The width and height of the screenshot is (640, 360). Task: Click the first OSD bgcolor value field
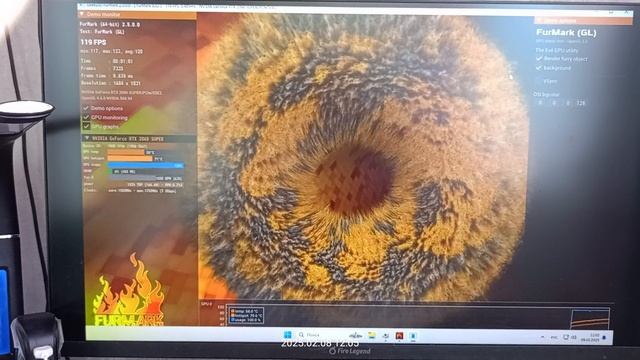point(540,103)
